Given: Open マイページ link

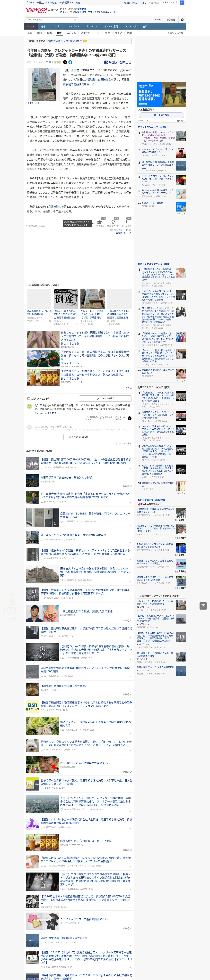Looking at the screenshot, I should tap(157, 20).
